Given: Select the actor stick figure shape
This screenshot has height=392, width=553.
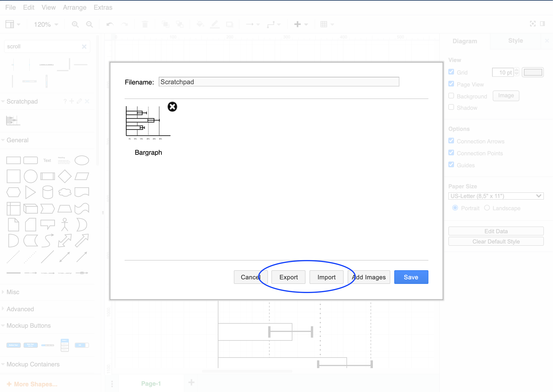Looking at the screenshot, I should click(x=65, y=224).
